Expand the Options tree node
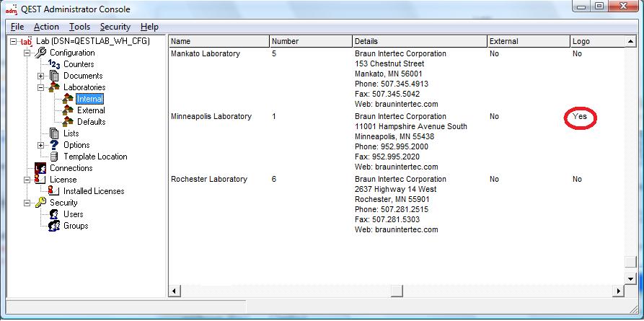Image resolution: width=644 pixels, height=321 pixels. pyautogui.click(x=41, y=145)
